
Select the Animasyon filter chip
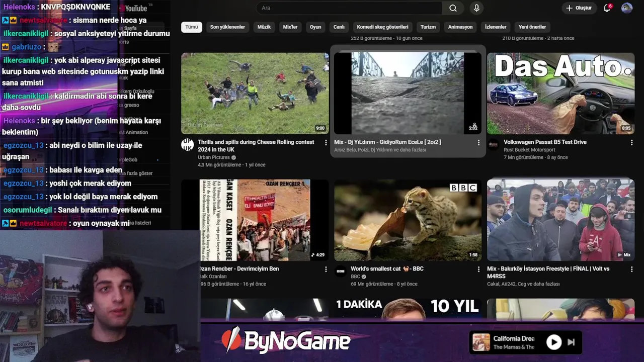pyautogui.click(x=460, y=27)
